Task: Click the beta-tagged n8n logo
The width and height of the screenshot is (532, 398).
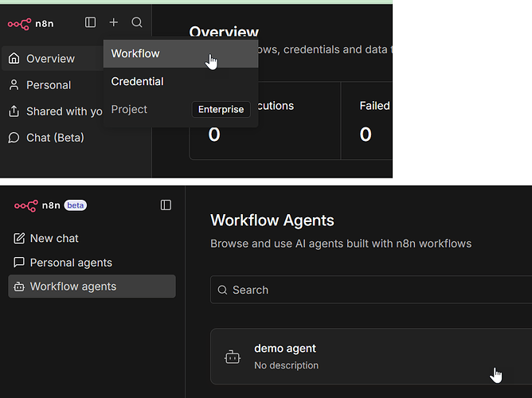Action: (37, 205)
